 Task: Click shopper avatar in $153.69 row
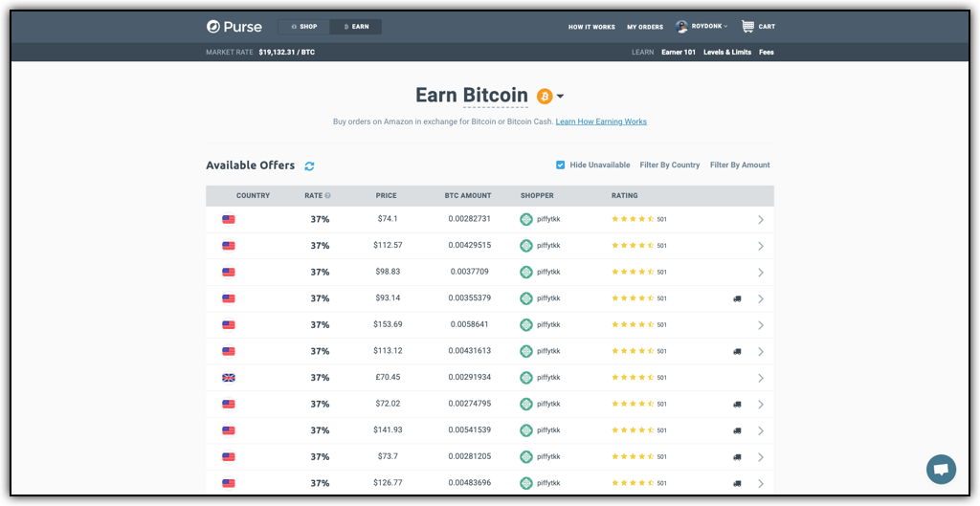click(526, 325)
